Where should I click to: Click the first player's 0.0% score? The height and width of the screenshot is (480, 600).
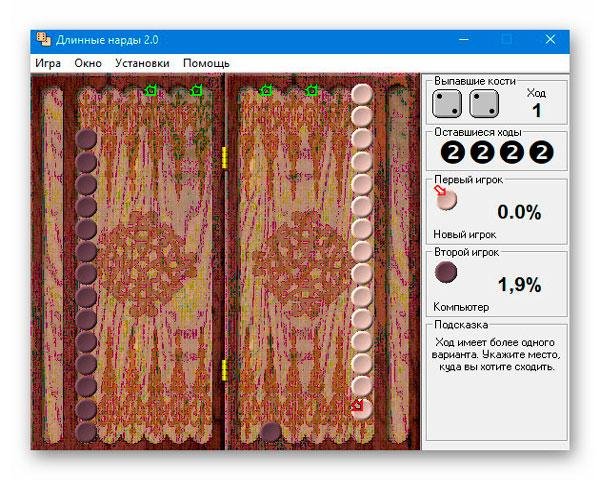click(519, 212)
